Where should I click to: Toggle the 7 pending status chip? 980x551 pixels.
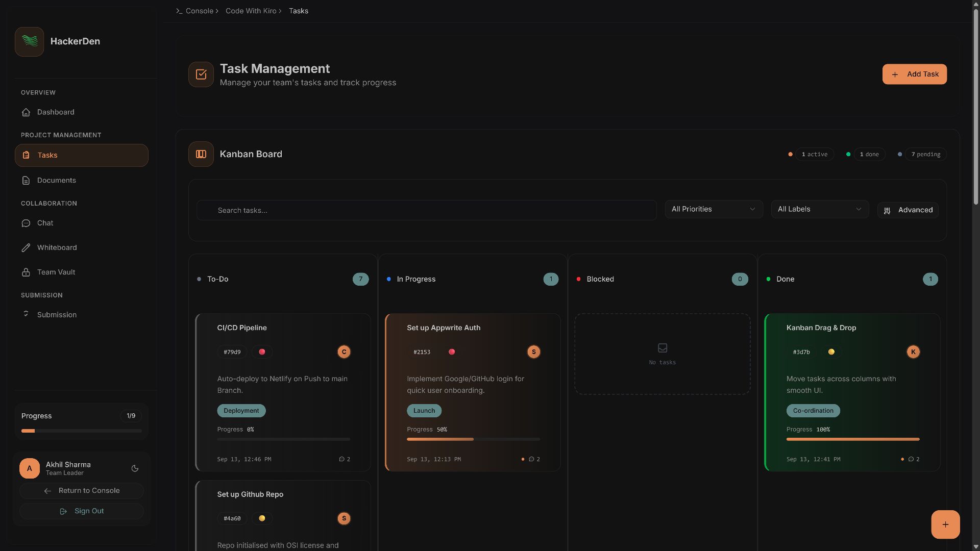(x=925, y=155)
